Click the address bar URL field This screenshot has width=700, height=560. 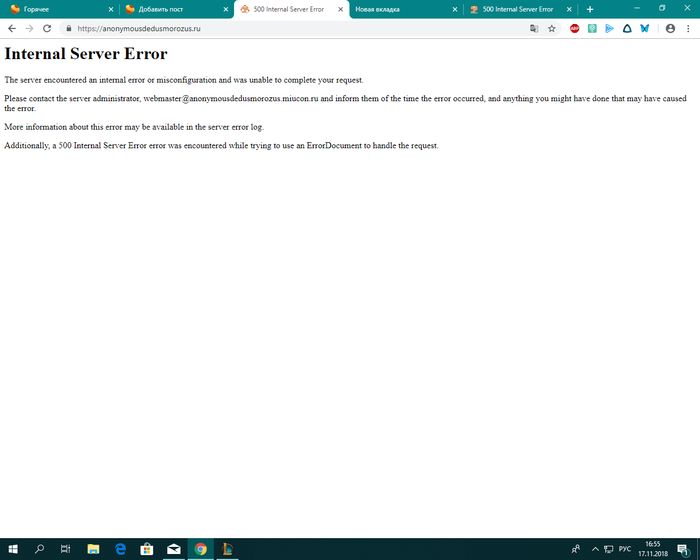(x=300, y=29)
